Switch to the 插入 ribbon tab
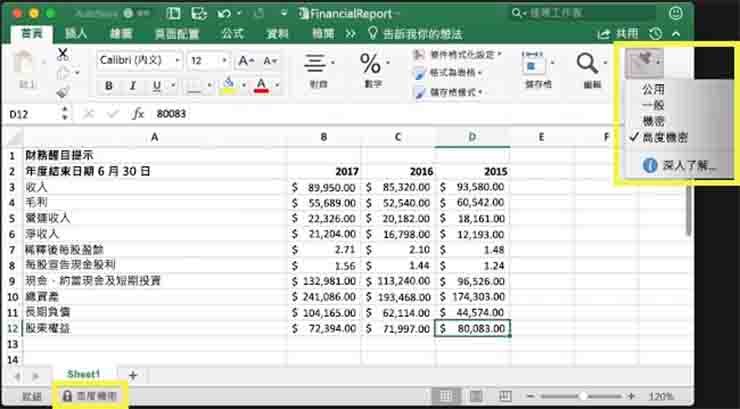 tap(76, 33)
